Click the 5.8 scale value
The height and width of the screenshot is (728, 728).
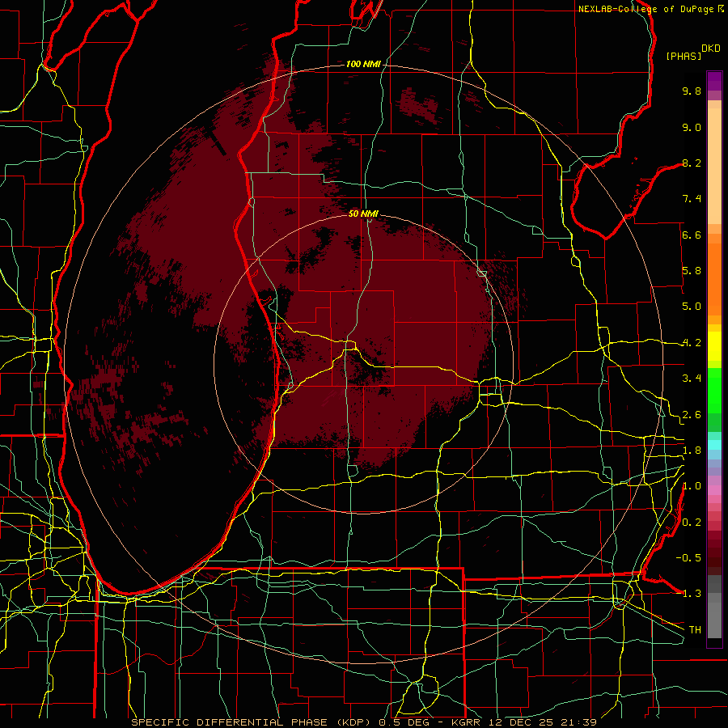point(692,271)
